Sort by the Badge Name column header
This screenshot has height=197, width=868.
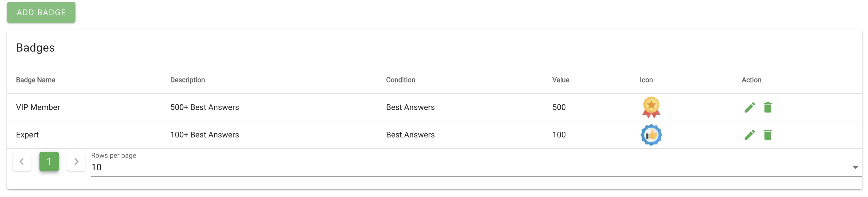pyautogui.click(x=36, y=80)
